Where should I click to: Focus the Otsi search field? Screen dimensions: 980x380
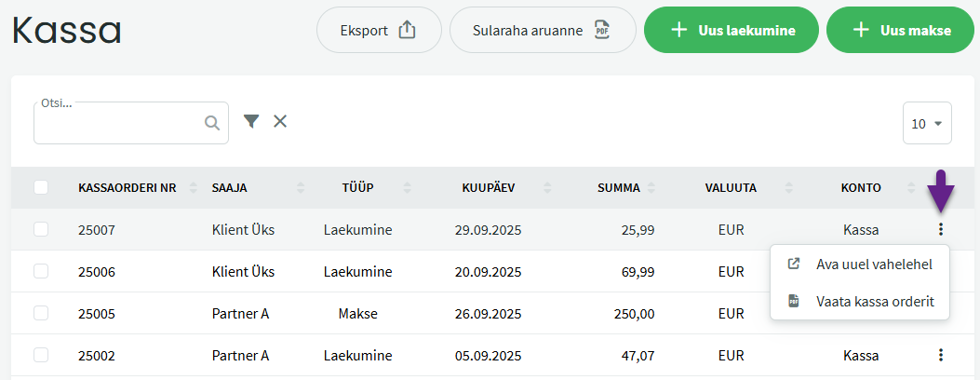coord(119,123)
